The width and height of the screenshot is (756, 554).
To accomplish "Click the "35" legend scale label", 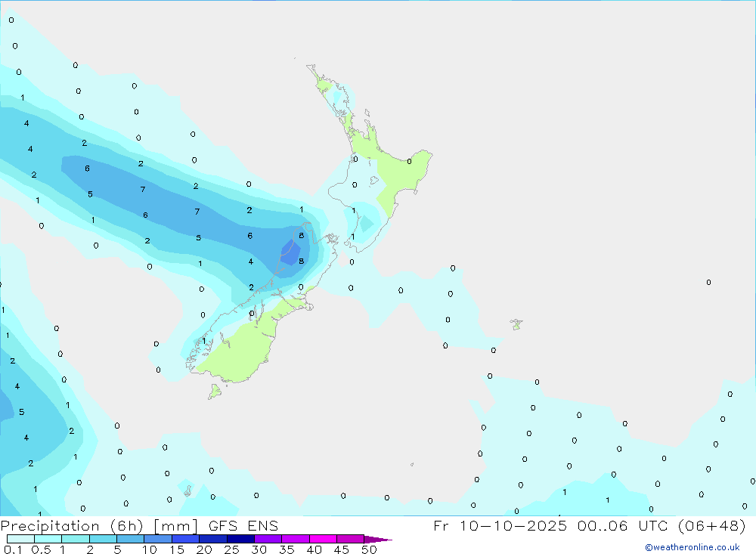I will click(287, 549).
